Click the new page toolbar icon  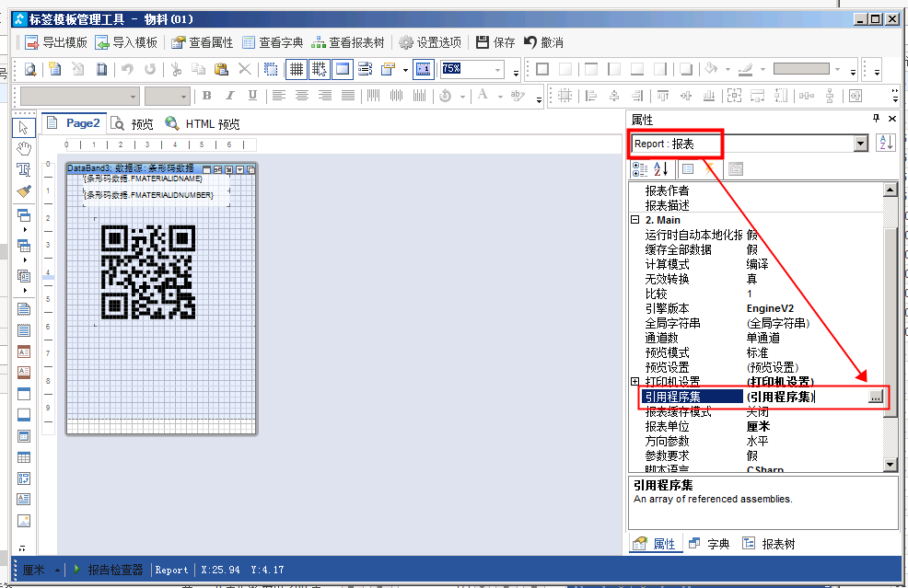click(x=55, y=70)
